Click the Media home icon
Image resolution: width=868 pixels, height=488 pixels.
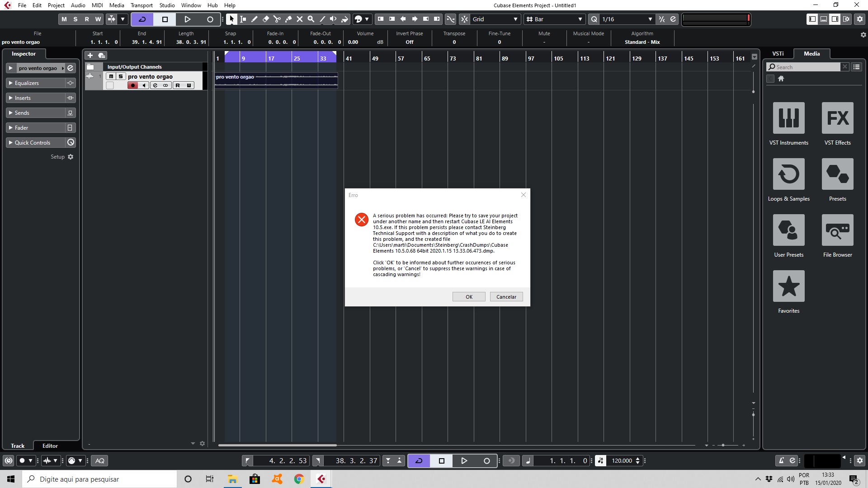781,79
